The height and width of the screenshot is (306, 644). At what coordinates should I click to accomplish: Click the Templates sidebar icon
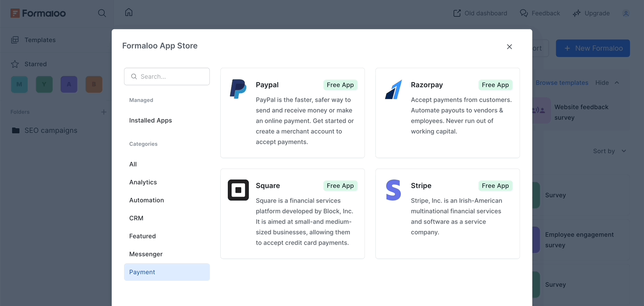coord(15,40)
